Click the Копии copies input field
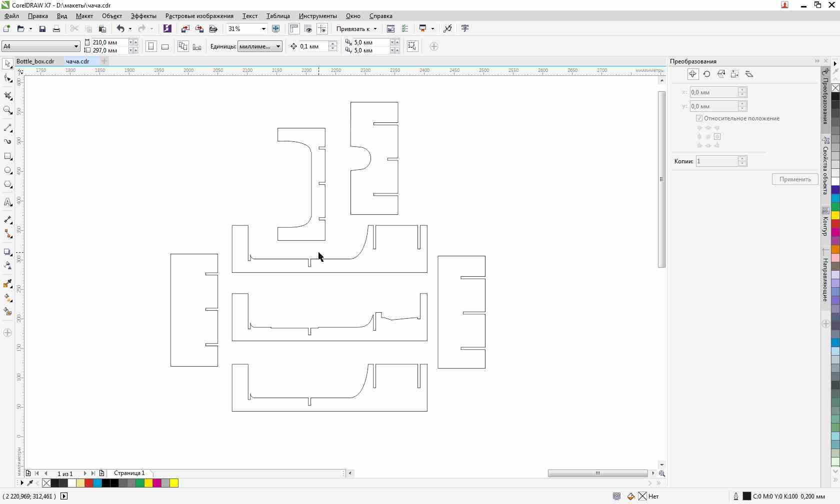Viewport: 840px width, 504px height. (x=717, y=161)
